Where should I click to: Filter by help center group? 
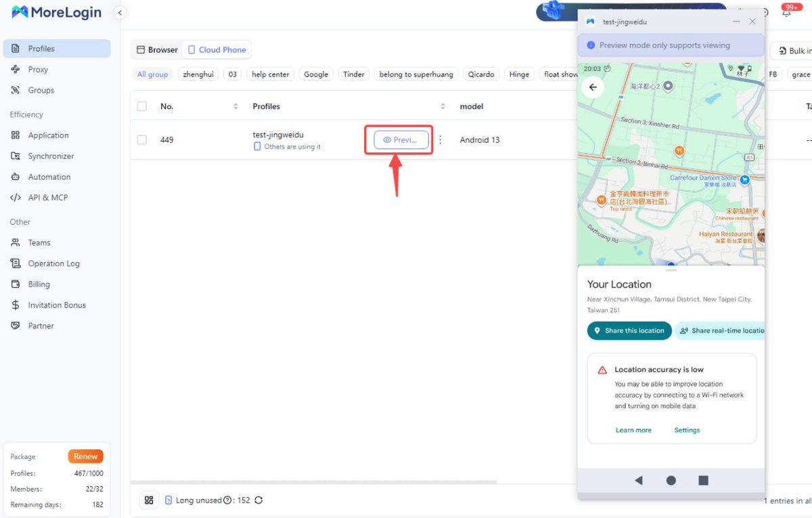coord(270,74)
